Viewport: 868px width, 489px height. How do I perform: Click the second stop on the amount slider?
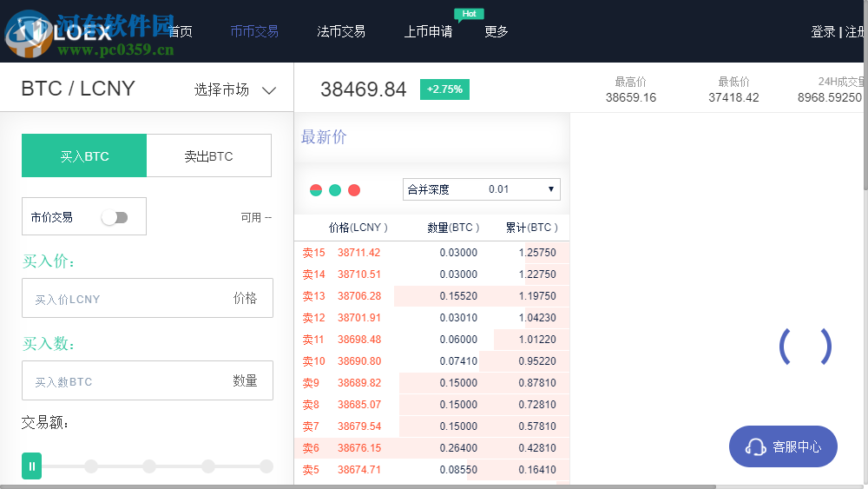click(x=91, y=466)
